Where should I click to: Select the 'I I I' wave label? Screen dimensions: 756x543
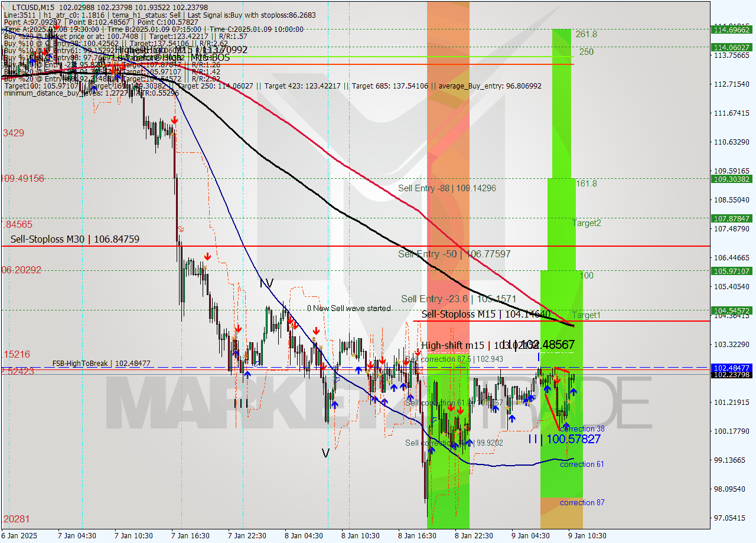[x=241, y=404]
